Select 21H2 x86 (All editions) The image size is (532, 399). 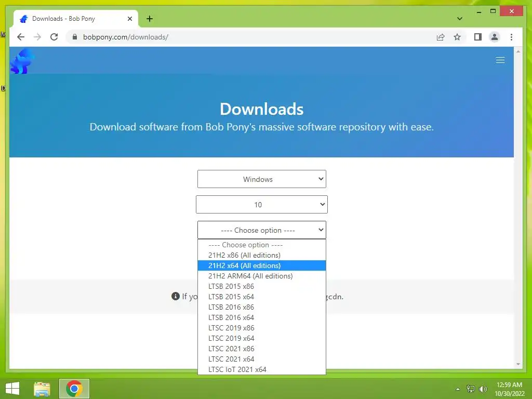(262, 255)
